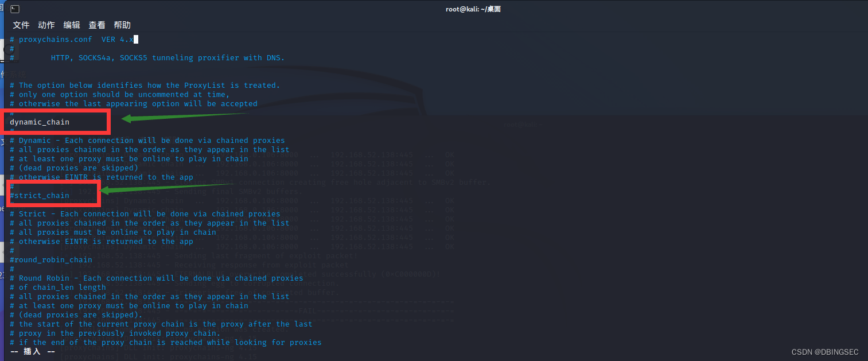Click the 'Dynamic - Each connection' comment line

tap(147, 141)
